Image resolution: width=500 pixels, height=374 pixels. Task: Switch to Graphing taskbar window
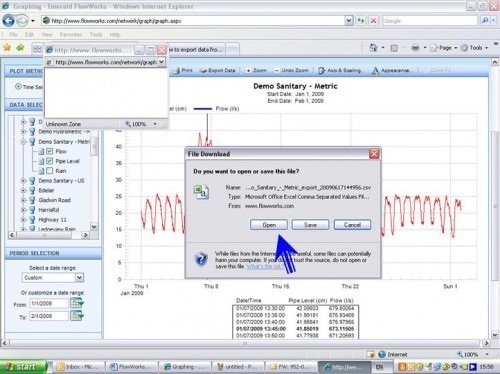tap(185, 367)
